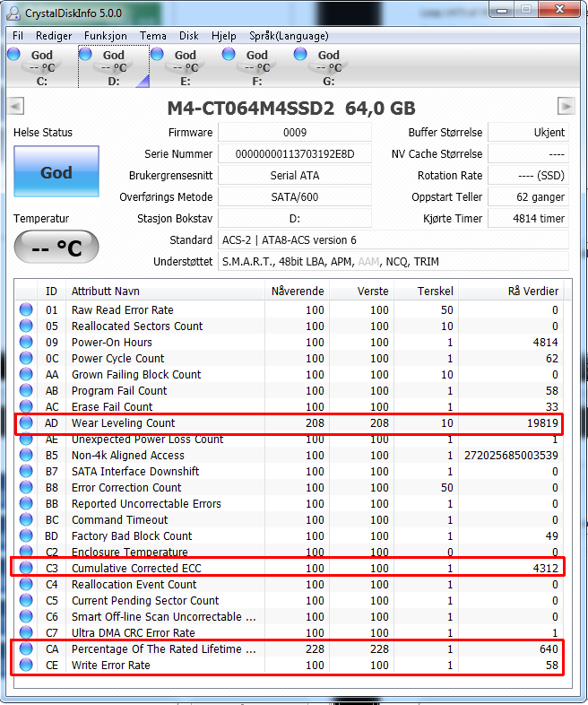588x705 pixels.
Task: Click the serial number 0000000113703192E8D field
Action: (295, 154)
